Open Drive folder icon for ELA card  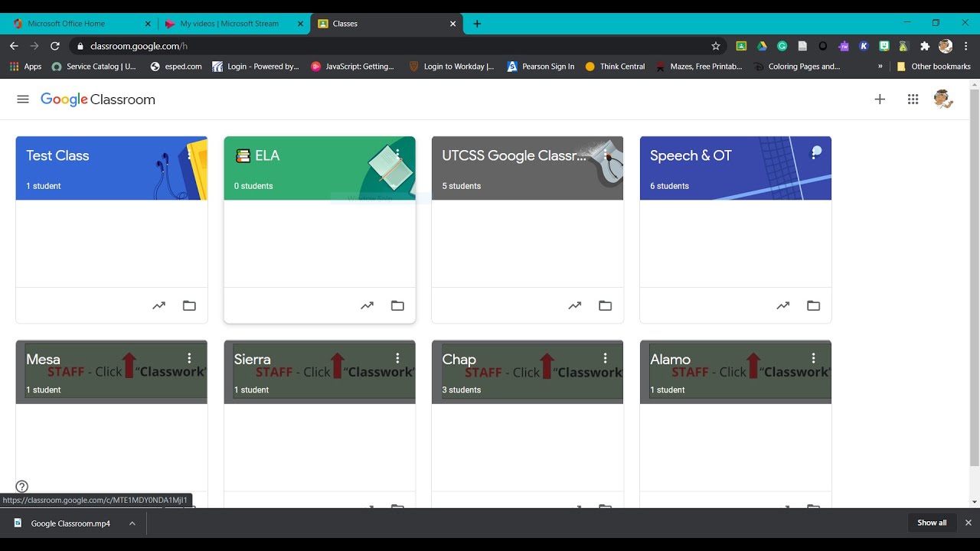397,305
